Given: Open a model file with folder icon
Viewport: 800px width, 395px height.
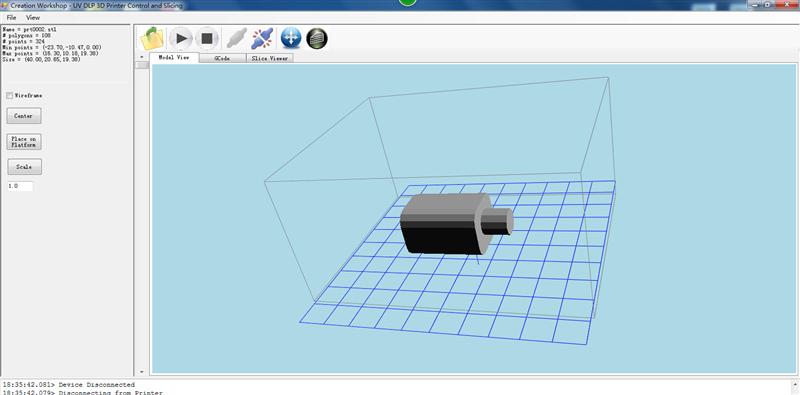Looking at the screenshot, I should point(152,38).
